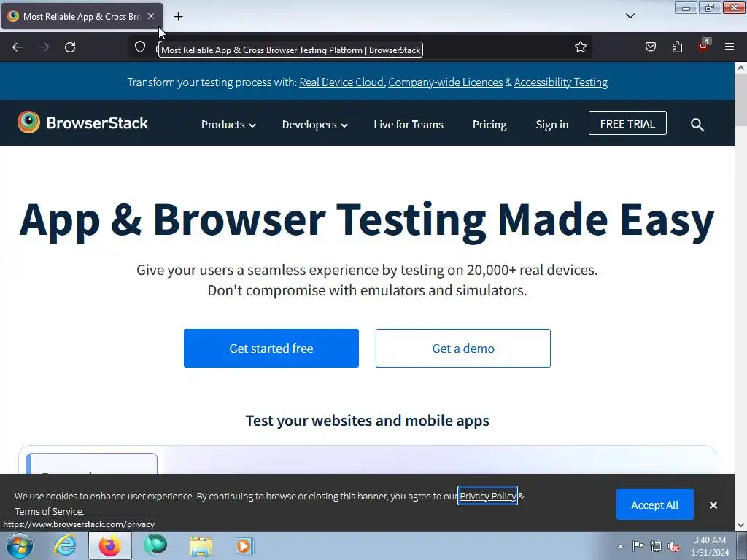Expand the Developers menu
Viewport: 747px width, 560px height.
(314, 125)
